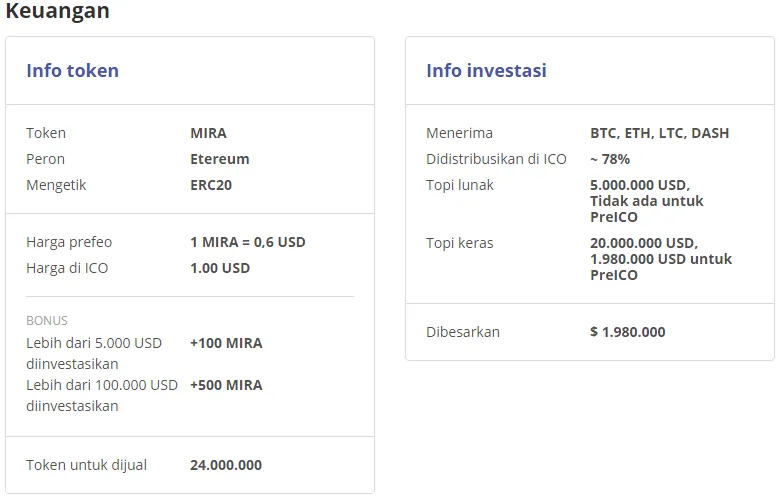
Task: Click the +500 MIRA bonus value
Action: (226, 385)
